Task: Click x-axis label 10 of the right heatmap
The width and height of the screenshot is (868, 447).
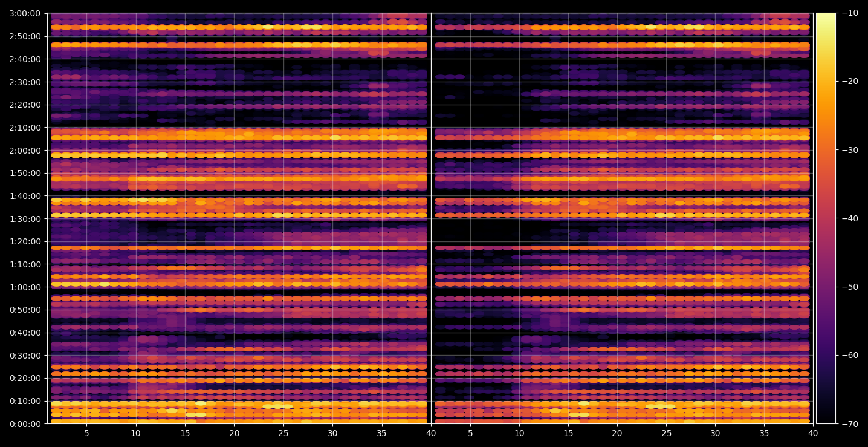Action: pos(519,434)
